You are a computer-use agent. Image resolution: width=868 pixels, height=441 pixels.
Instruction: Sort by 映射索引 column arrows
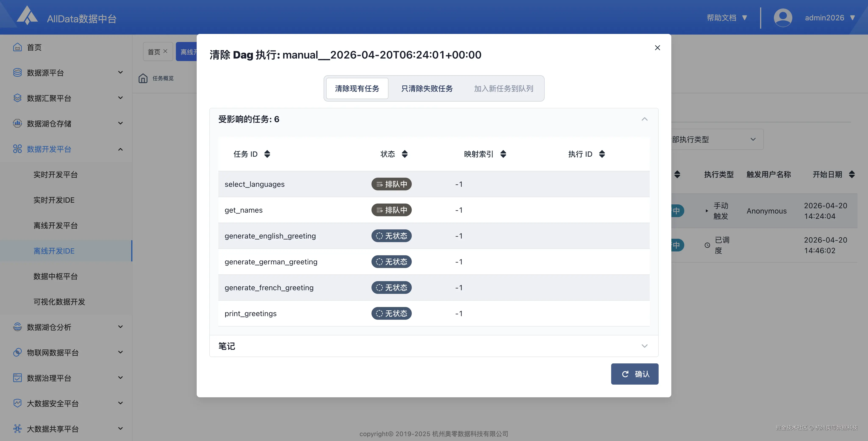pyautogui.click(x=503, y=154)
